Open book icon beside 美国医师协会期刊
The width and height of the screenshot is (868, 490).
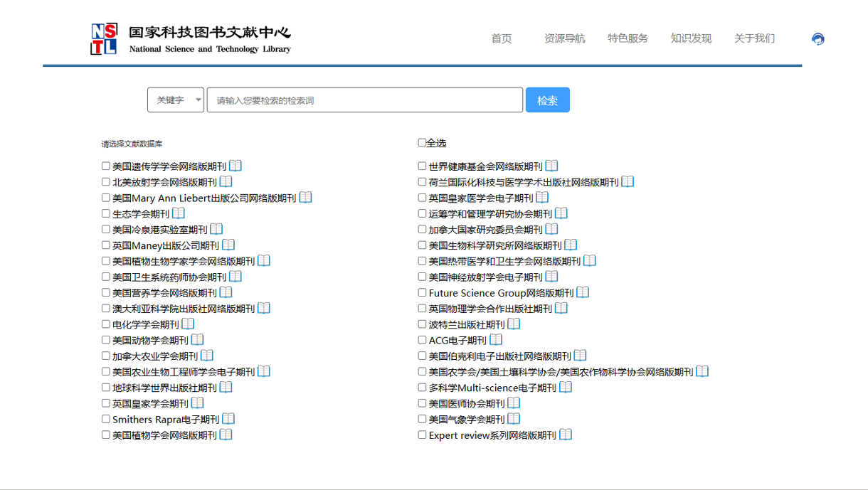tap(514, 403)
